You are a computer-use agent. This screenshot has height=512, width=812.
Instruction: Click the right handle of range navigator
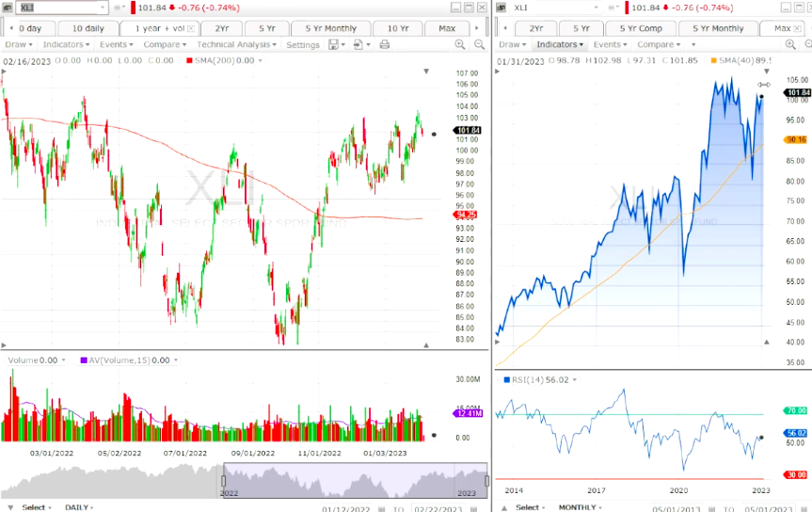pos(486,481)
